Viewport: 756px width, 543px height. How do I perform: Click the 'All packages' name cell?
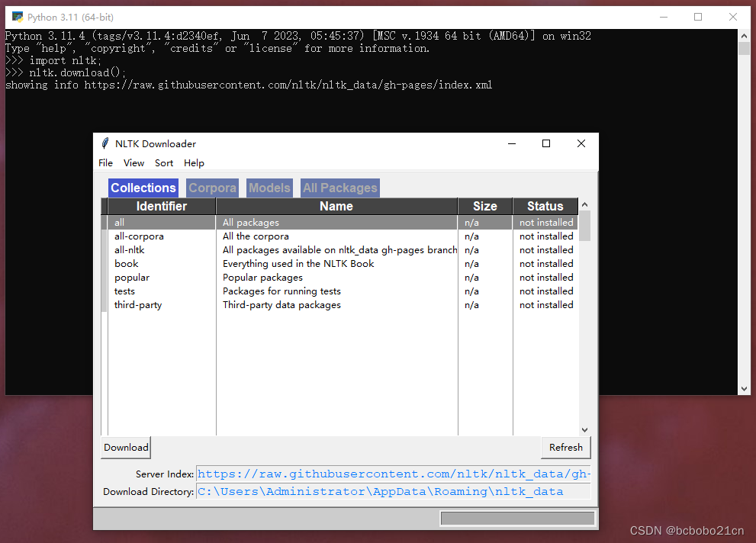click(251, 223)
